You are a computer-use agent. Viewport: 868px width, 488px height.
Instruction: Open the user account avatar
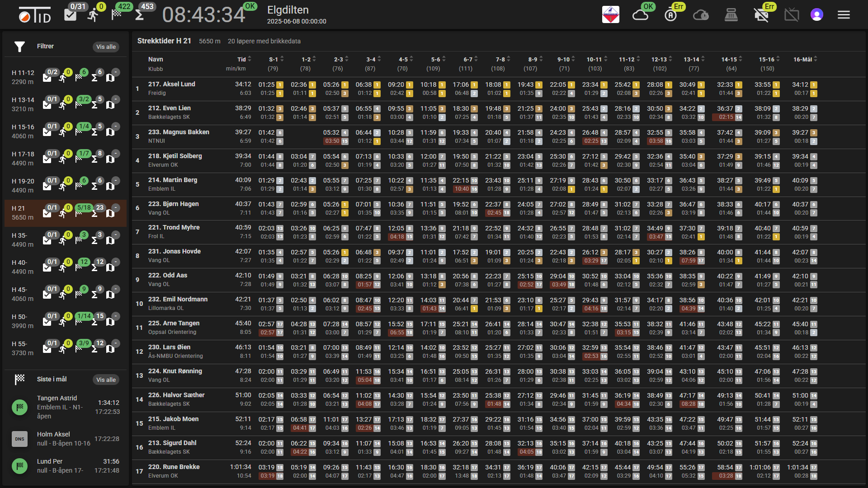point(816,15)
